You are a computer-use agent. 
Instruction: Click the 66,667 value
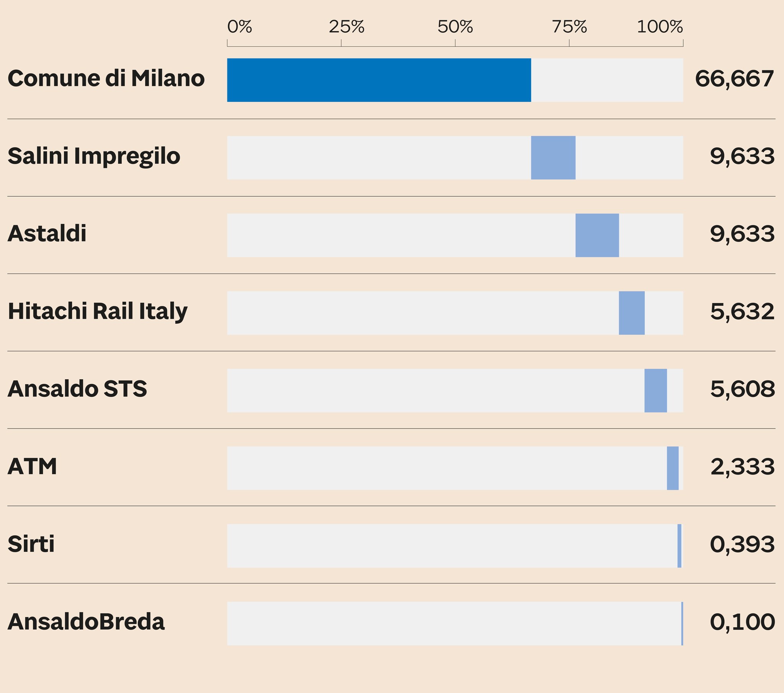pos(734,79)
